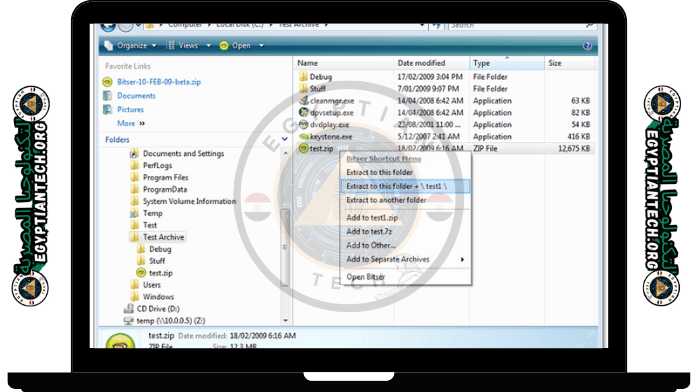Click the 17/02/2009 3:04 PM date cell
This screenshot has width=698, height=392.
pyautogui.click(x=430, y=77)
